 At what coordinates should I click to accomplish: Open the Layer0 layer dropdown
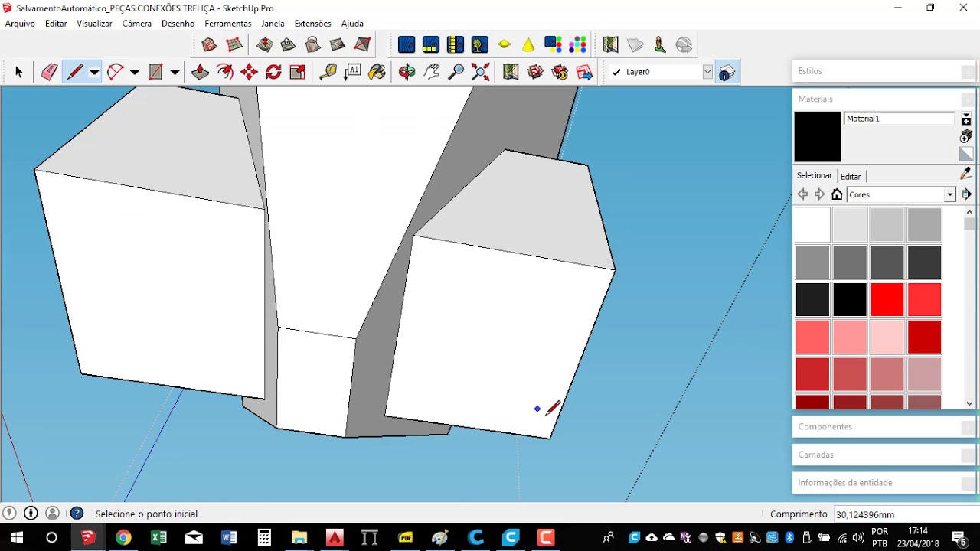707,72
